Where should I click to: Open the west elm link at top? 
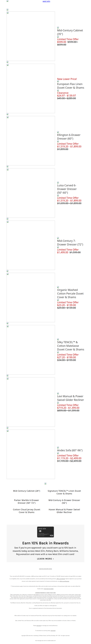coord(46,1)
